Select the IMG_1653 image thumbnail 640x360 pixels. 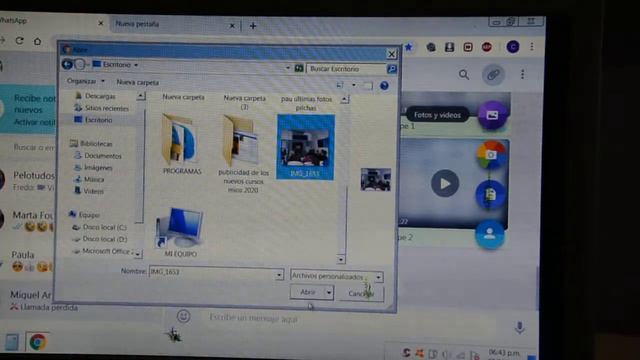[305, 147]
